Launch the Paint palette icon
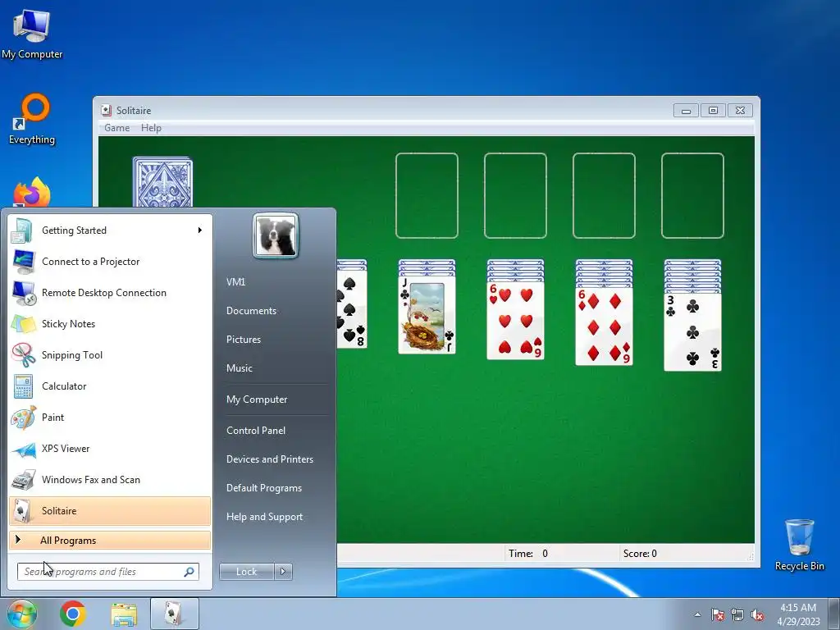Screen dimensions: 840x630 click(23, 418)
